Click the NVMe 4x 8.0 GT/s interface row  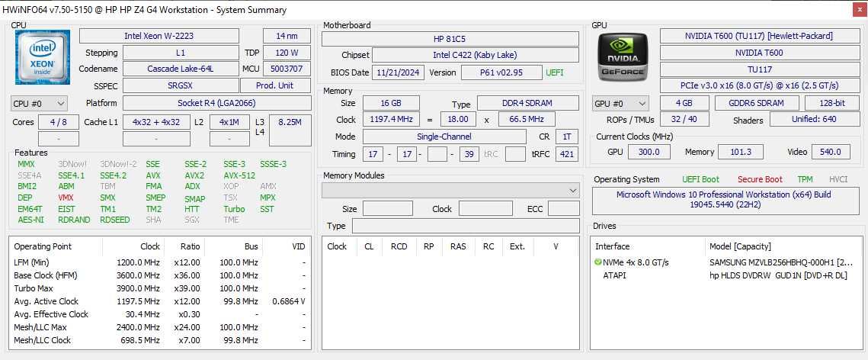(636, 262)
